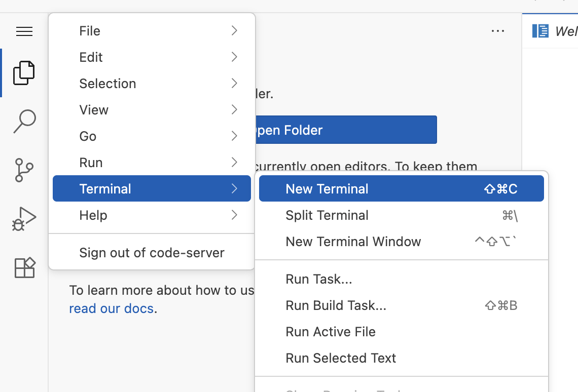The height and width of the screenshot is (392, 578).
Task: Open the Source Control view icon
Action: 24,170
